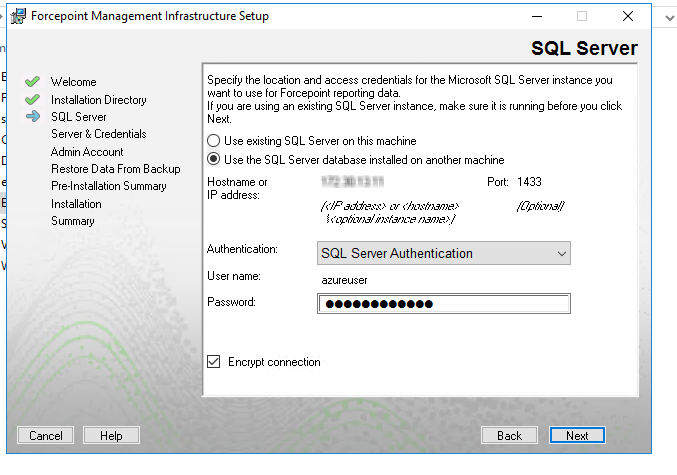
Task: Click the azureuser user name field
Action: pos(344,280)
